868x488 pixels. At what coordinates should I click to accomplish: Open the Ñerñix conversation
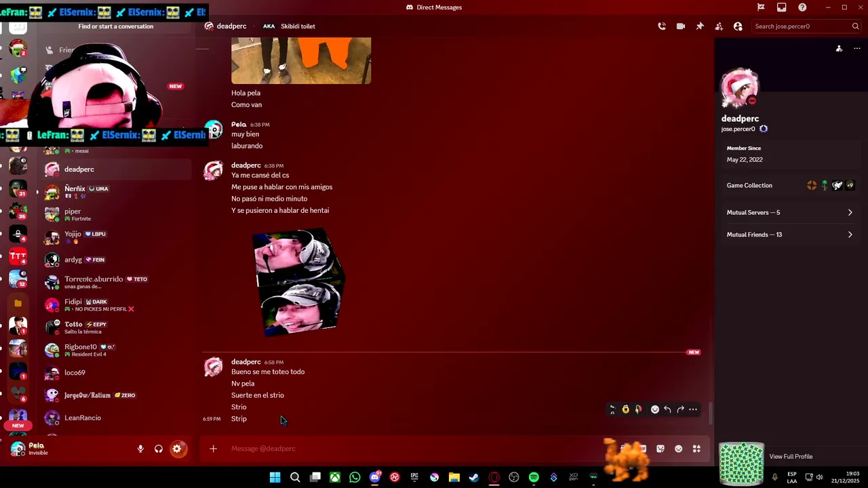click(117, 192)
